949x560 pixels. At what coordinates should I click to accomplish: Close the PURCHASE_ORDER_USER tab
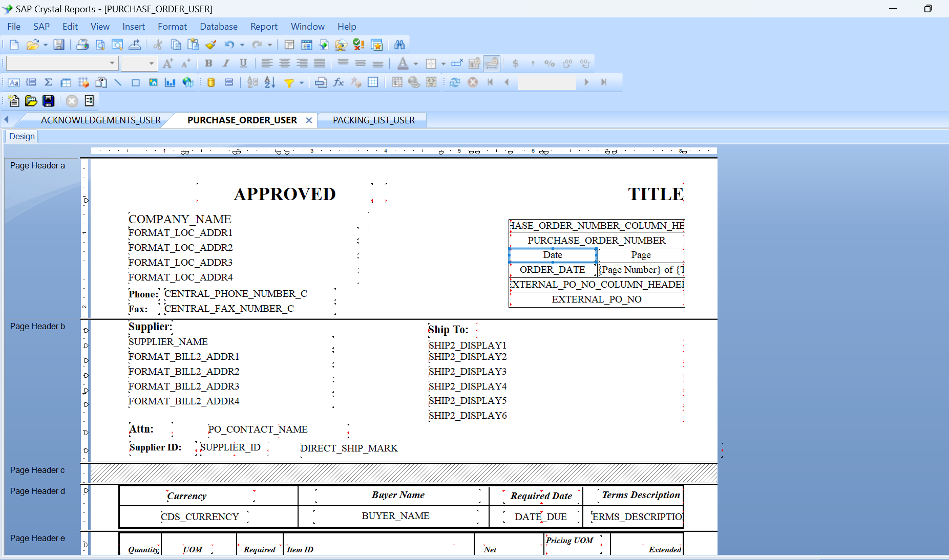(x=309, y=120)
